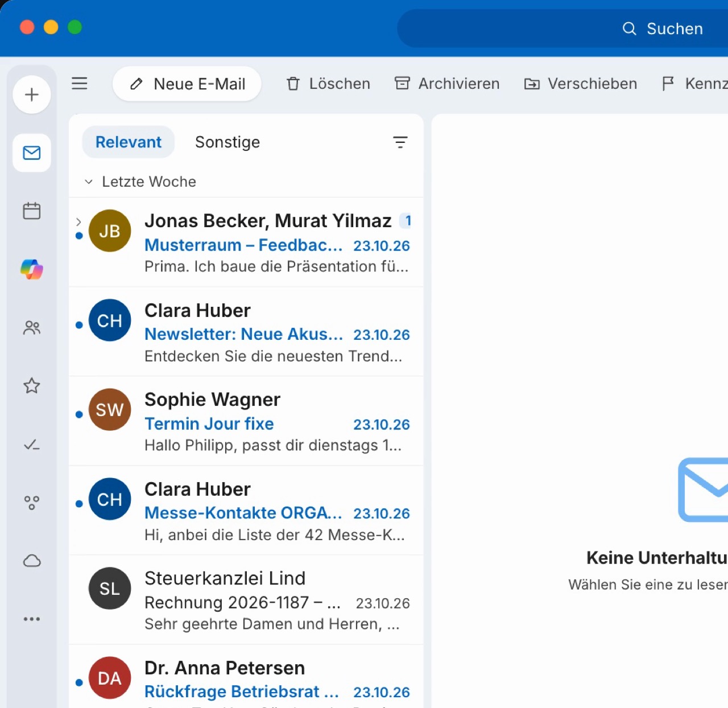
Task: Click the unread dot beside Dr. Anna Petersen
Action: click(79, 682)
